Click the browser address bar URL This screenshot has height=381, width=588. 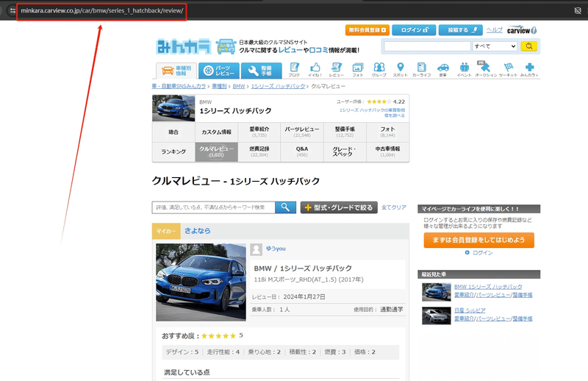coord(102,10)
